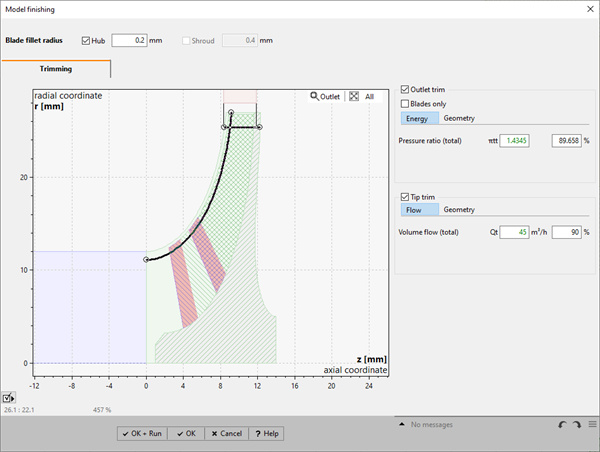Open the Geometry tab under Outlet trim
Viewport: 600px width, 452px height.
[x=459, y=118]
